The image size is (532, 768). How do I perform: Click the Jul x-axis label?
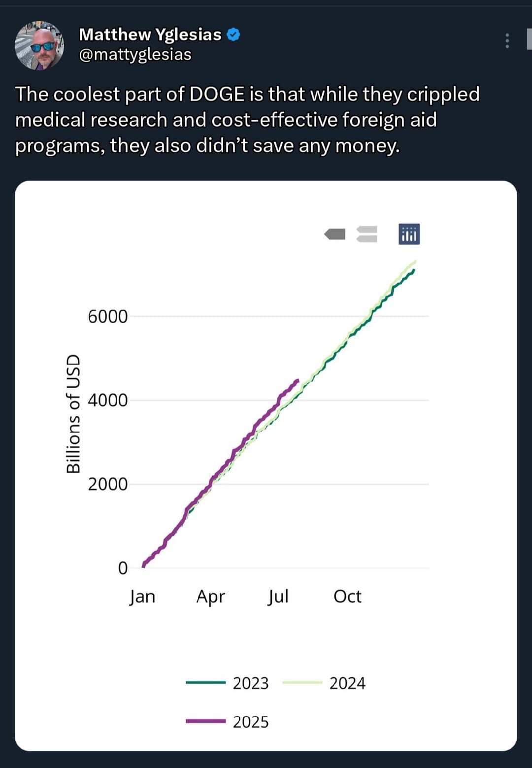click(x=278, y=597)
